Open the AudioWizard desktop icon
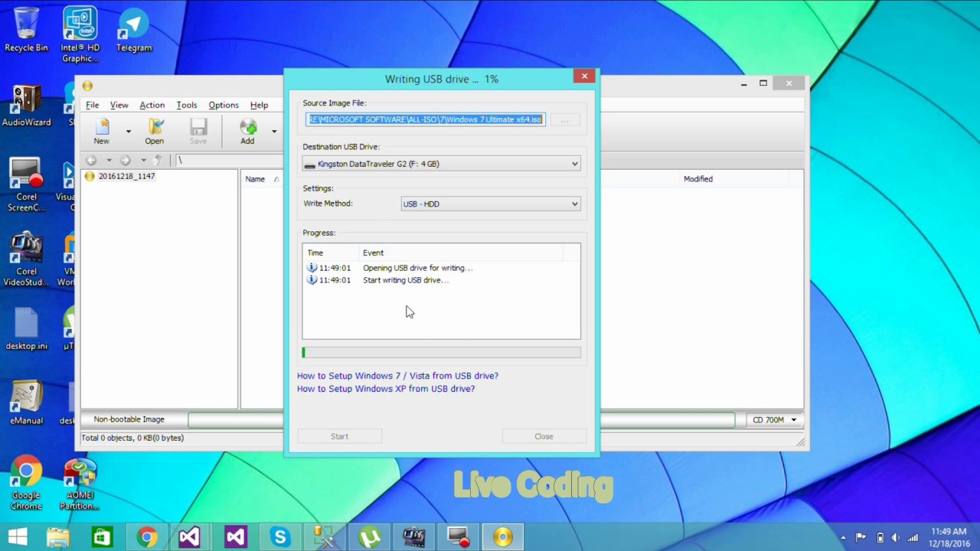The image size is (980, 551). [x=26, y=106]
